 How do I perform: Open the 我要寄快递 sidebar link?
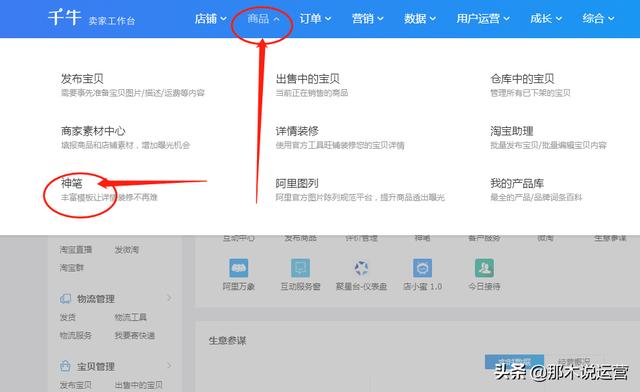pos(134,335)
